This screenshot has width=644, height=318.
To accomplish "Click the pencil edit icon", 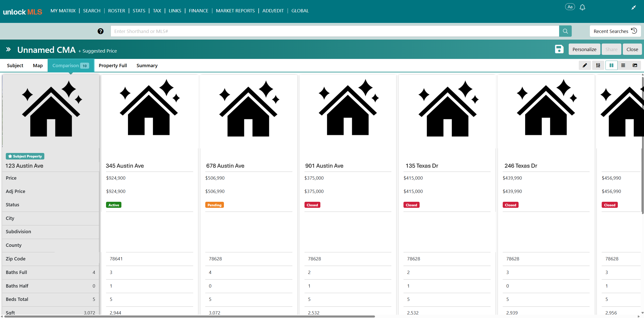I will click(585, 65).
